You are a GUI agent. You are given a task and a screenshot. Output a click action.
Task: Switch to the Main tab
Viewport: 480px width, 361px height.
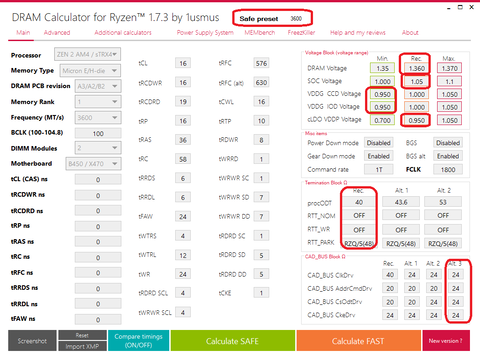point(23,33)
